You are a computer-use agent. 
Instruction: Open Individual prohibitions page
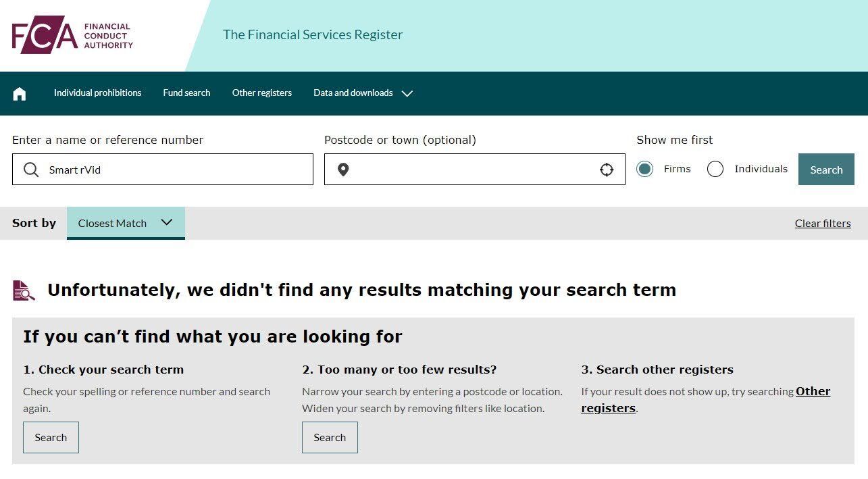pyautogui.click(x=98, y=93)
